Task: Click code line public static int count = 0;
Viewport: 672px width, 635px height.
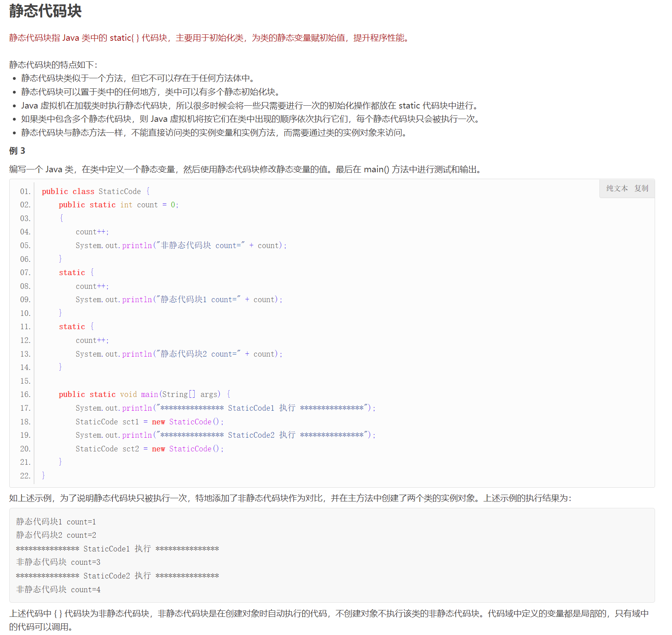Action: coord(119,205)
